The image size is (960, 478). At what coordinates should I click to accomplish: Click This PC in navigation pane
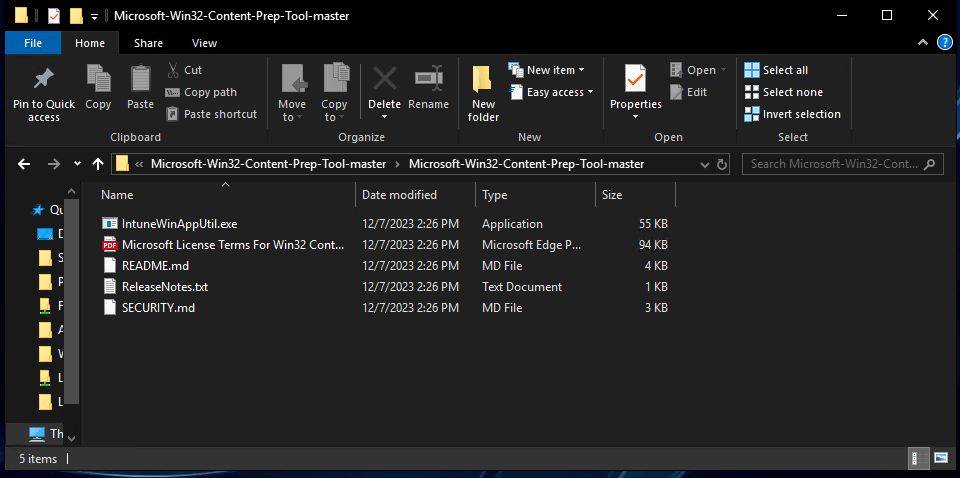click(x=47, y=434)
